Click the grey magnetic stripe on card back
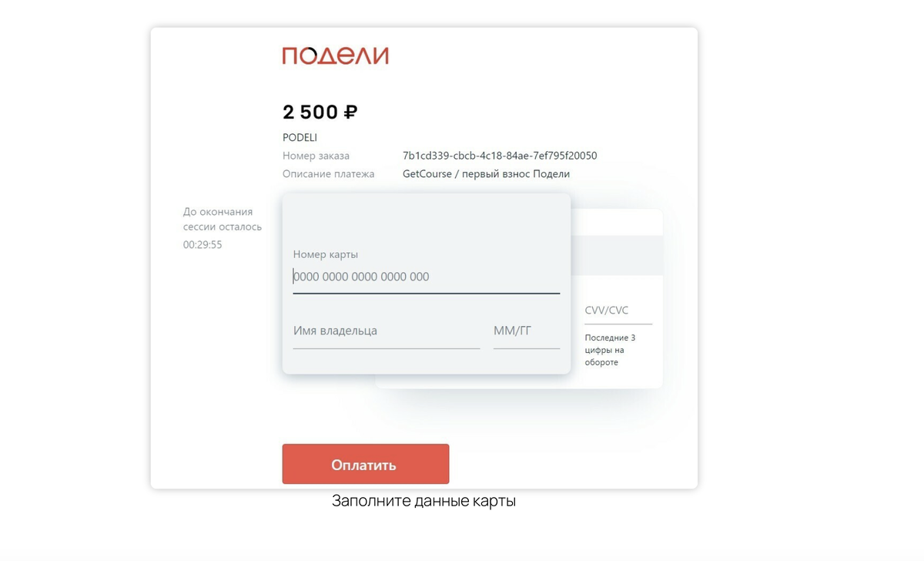This screenshot has width=924, height=561. (617, 255)
